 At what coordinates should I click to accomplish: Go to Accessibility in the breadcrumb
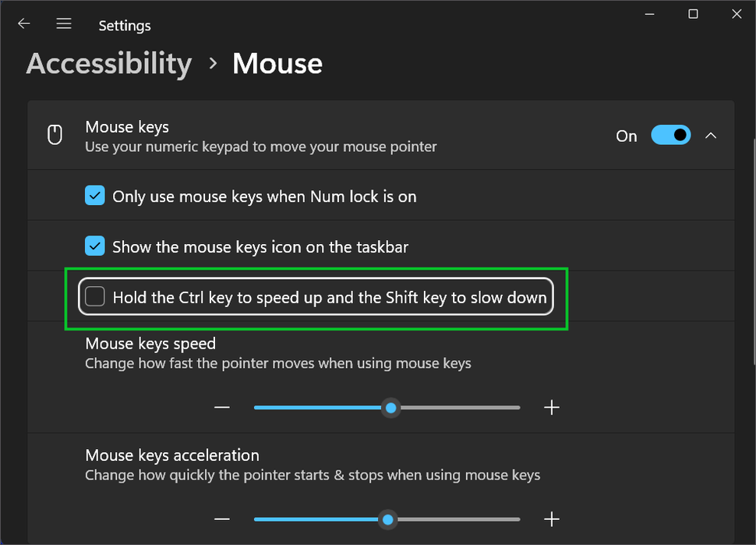pos(109,64)
